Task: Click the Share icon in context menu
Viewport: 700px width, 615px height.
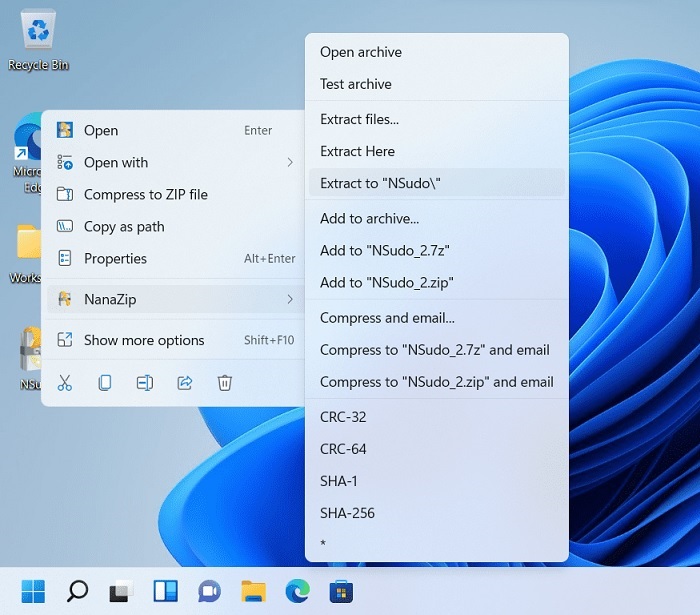Action: pyautogui.click(x=185, y=382)
